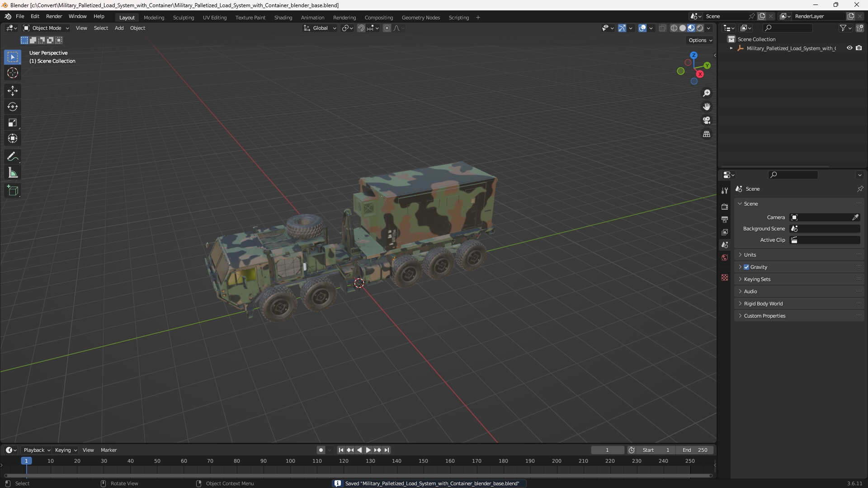Switch to the Modeling workspace tab
This screenshot has width=868, height=488.
pos(154,18)
